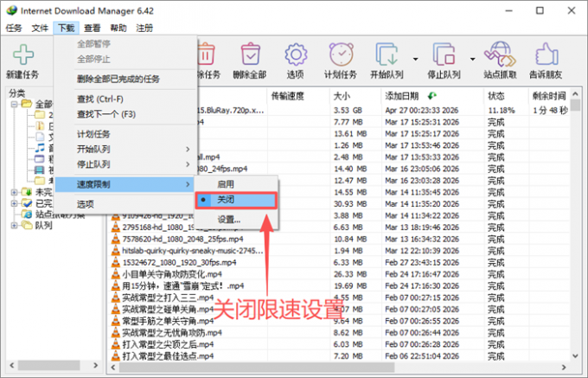Open the 注册 (Registration) menu
Viewport: 588px width, 378px height.
pyautogui.click(x=144, y=29)
